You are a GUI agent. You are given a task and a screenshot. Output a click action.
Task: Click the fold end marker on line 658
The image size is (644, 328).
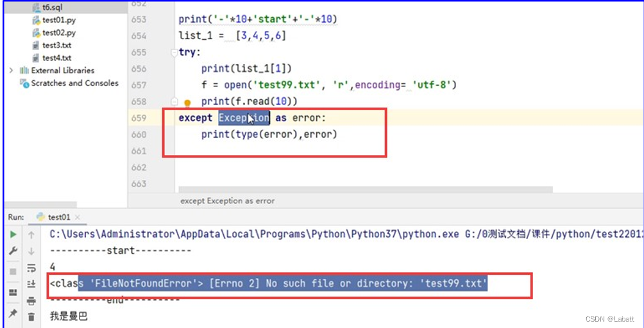174,102
